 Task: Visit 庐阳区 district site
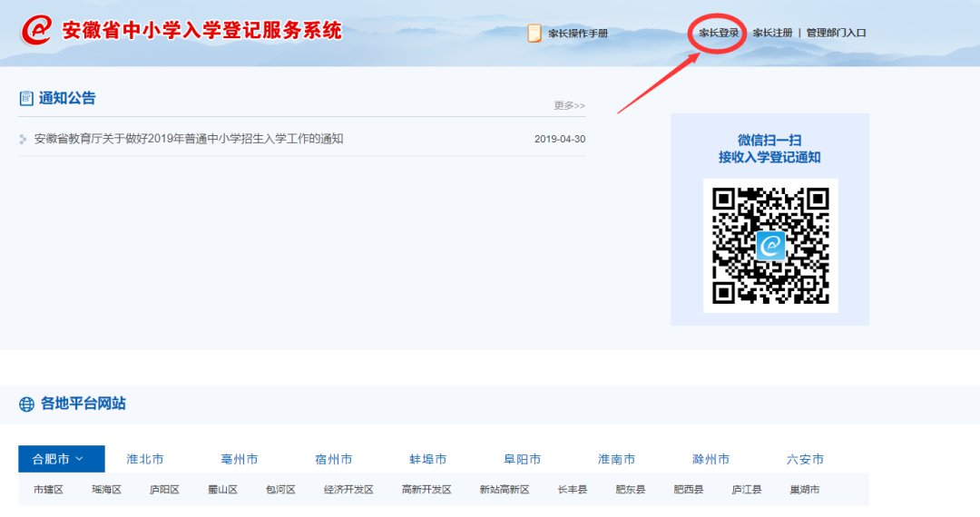164,490
